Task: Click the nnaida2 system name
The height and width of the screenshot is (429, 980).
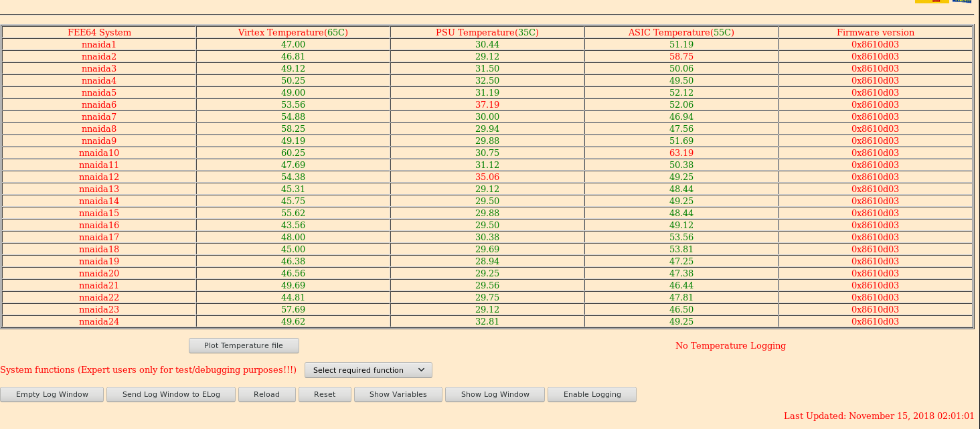Action: point(99,56)
